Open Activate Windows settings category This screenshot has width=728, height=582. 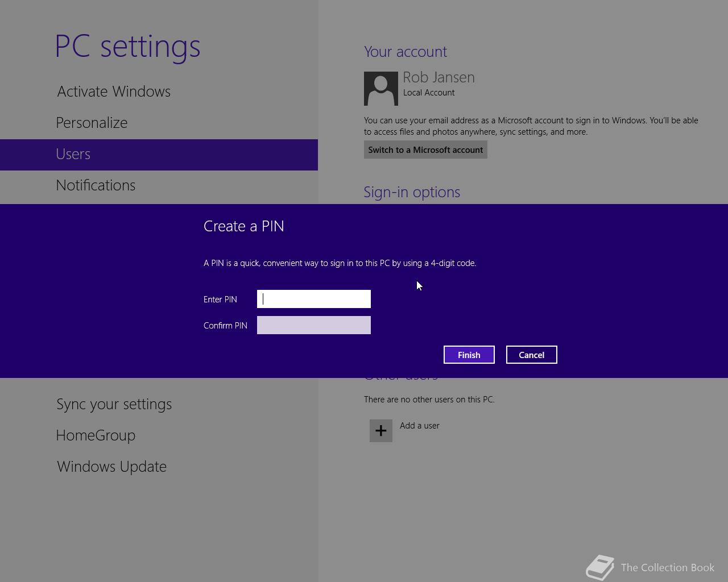click(x=114, y=92)
